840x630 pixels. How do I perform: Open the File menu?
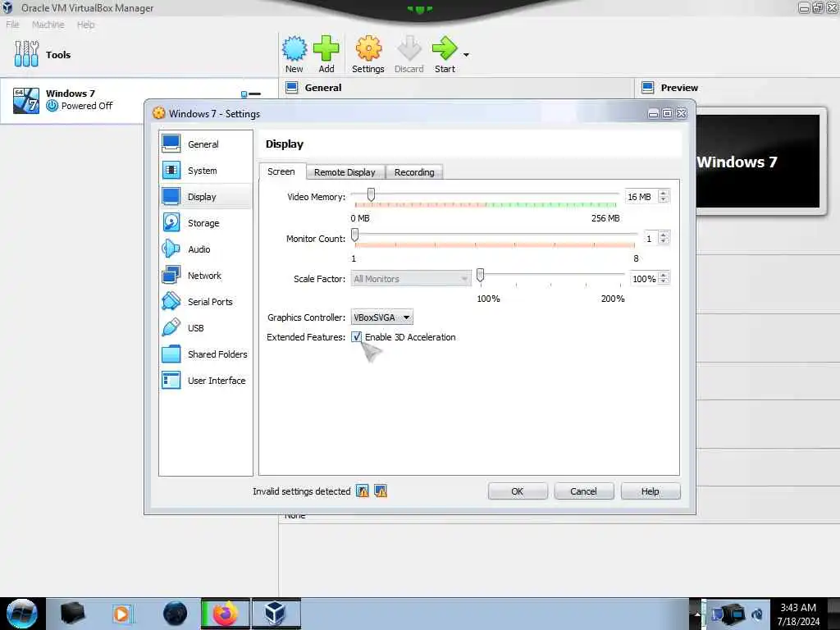tap(12, 25)
